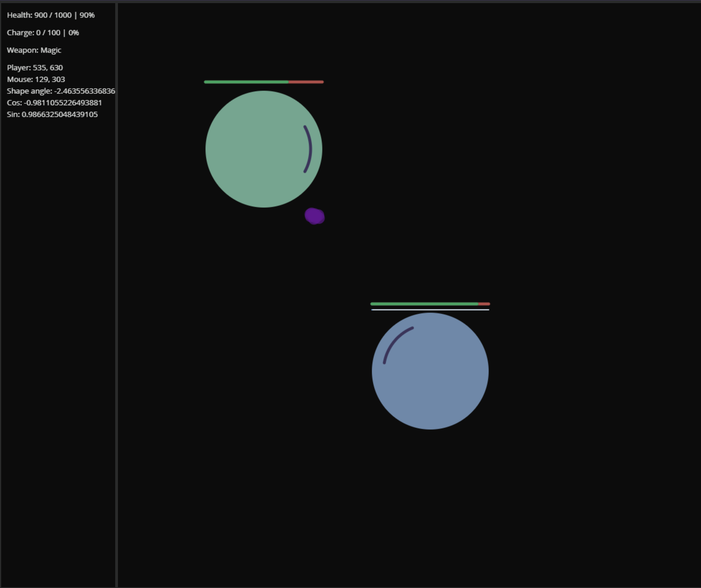
Task: Click the white charge bar above blue circle
Action: click(430, 310)
